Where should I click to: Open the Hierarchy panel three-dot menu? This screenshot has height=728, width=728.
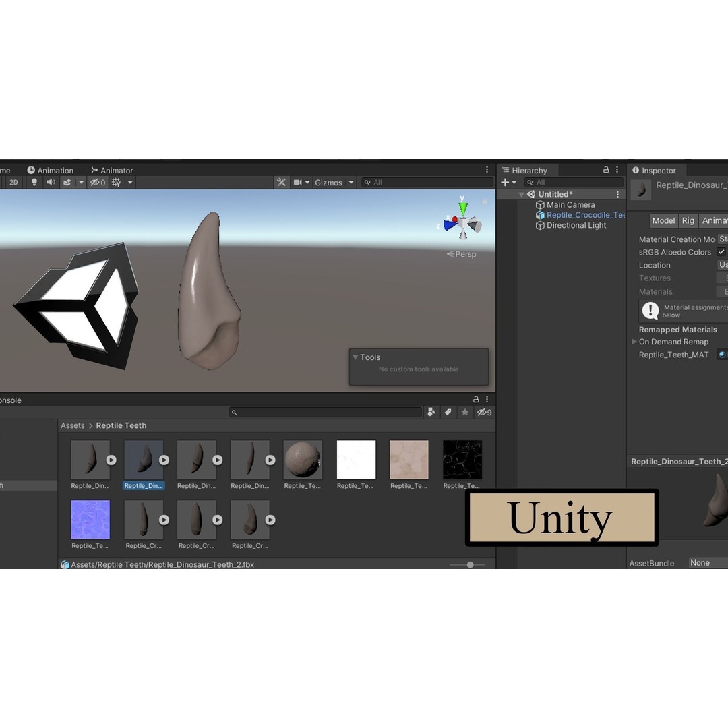tap(617, 170)
